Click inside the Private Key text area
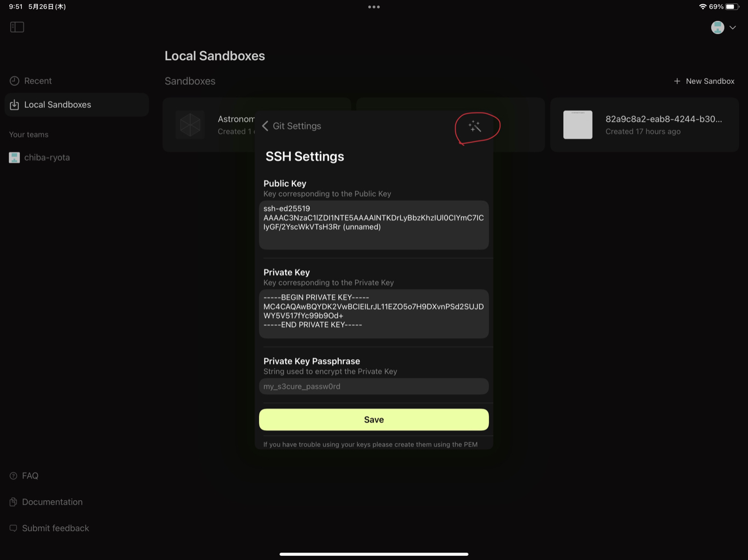Image resolution: width=748 pixels, height=560 pixels. coord(374,314)
